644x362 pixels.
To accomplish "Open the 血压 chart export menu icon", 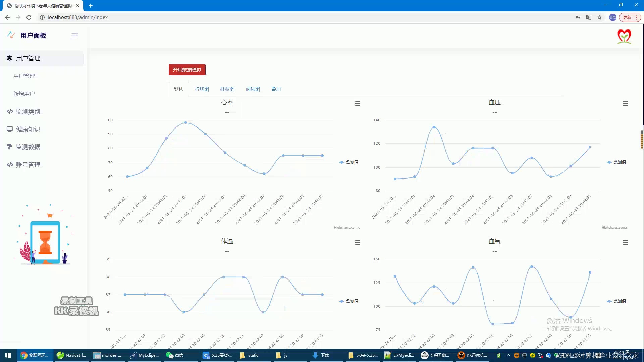I will (625, 104).
